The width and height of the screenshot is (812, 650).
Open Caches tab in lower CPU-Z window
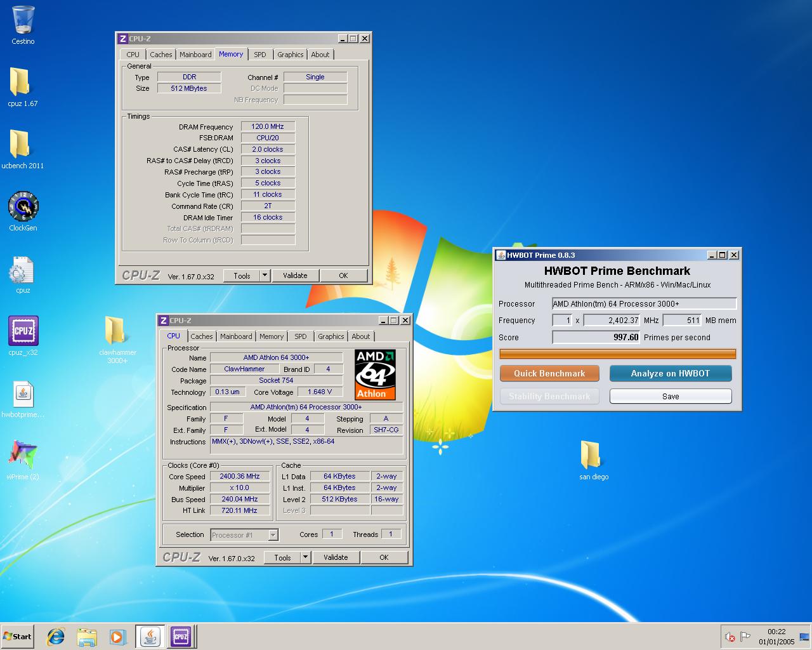[x=201, y=336]
